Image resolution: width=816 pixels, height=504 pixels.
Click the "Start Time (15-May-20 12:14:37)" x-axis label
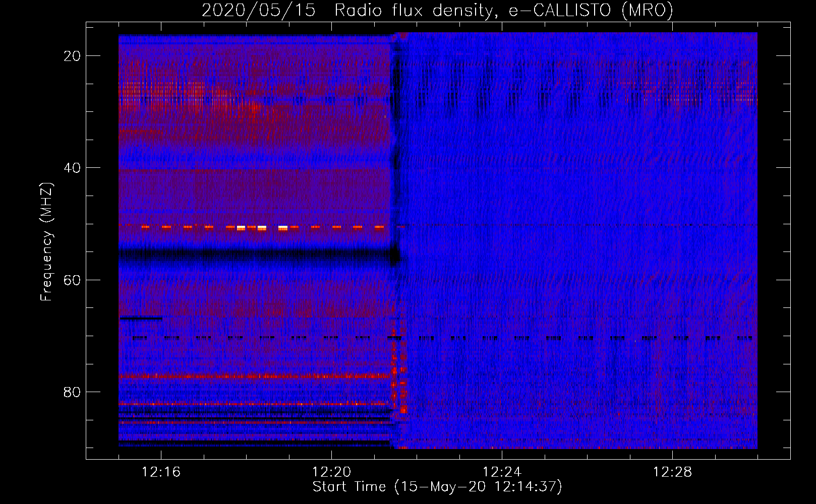(437, 487)
